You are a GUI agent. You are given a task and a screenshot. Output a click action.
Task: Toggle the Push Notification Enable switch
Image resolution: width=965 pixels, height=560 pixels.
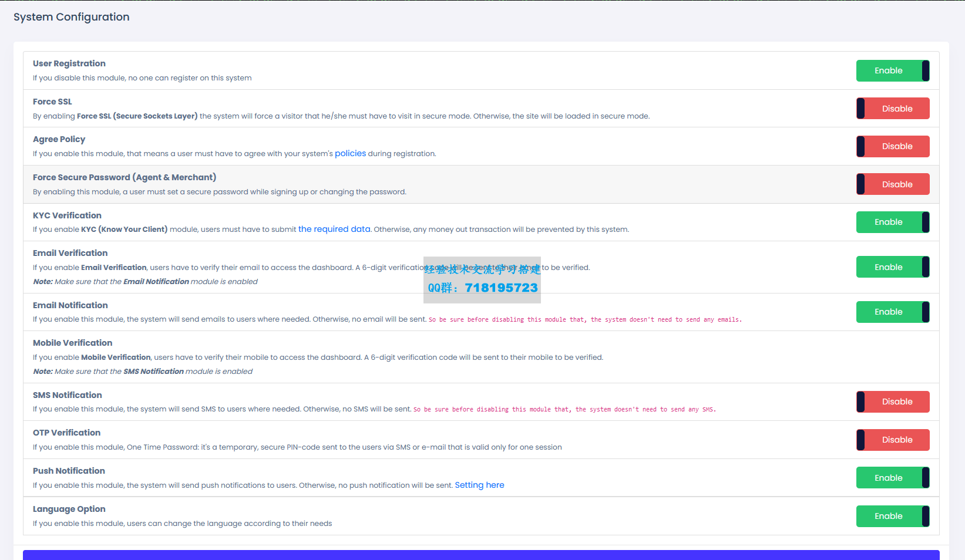click(892, 478)
